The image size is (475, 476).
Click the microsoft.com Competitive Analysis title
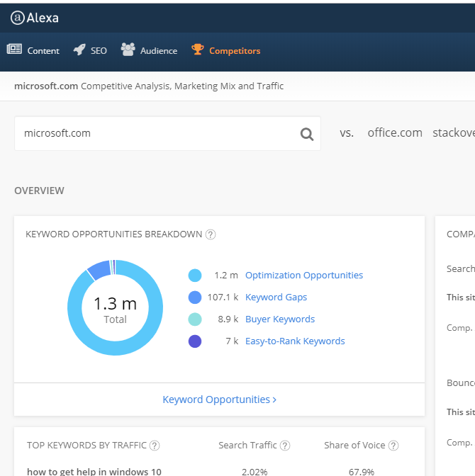pyautogui.click(x=149, y=86)
